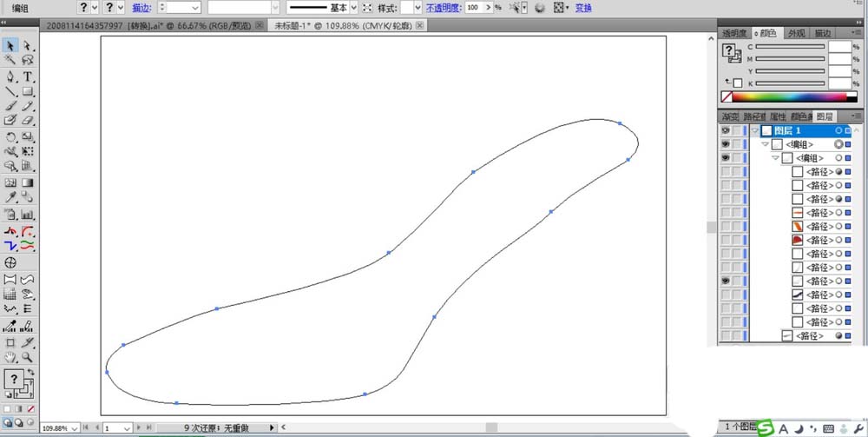The width and height of the screenshot is (868, 437).
Task: Click the 变换 link
Action: point(583,8)
